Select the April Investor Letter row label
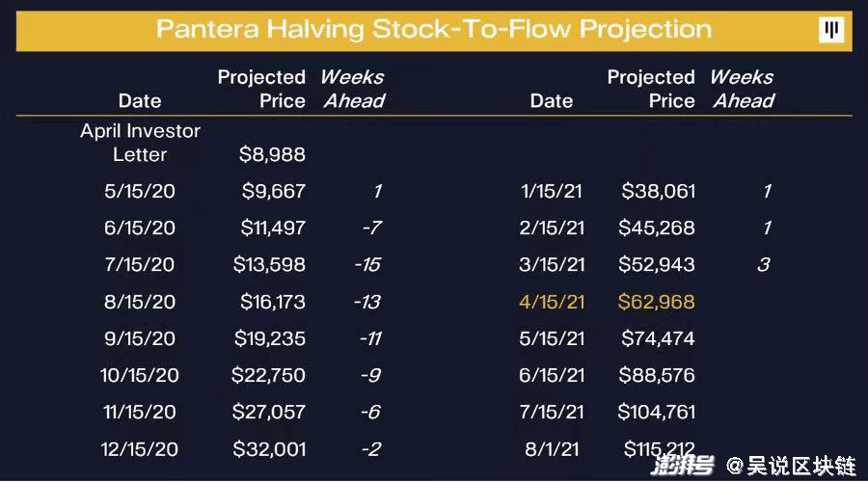Image resolution: width=868 pixels, height=483 pixels. (x=140, y=143)
